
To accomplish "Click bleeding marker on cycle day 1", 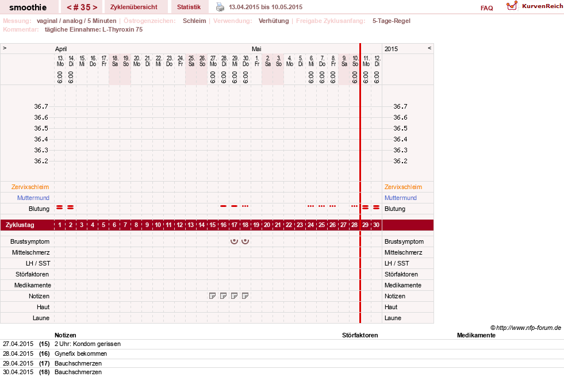I will click(60, 207).
